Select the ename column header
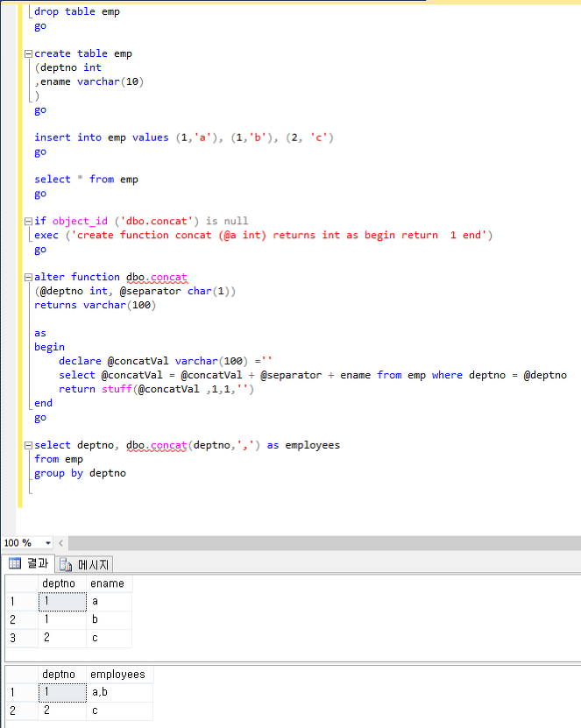Viewport: 581px width, 728px height. coord(110,583)
